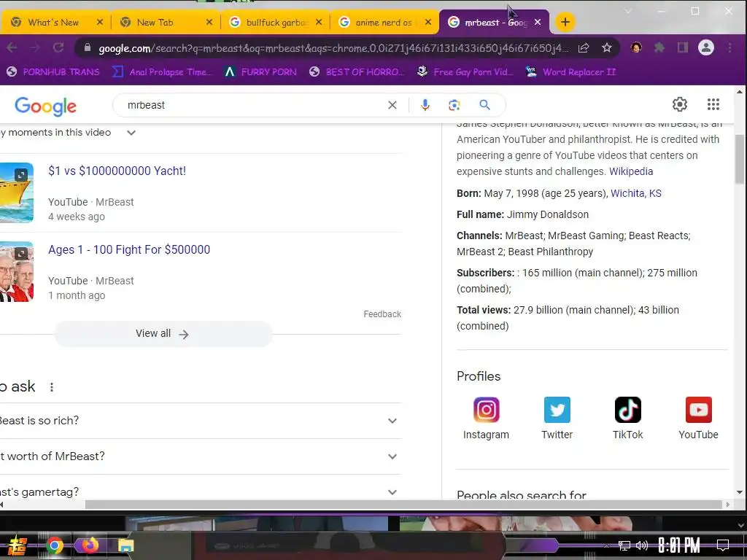The height and width of the screenshot is (560, 747).
Task: Click the site info lock icon
Action: (88, 47)
